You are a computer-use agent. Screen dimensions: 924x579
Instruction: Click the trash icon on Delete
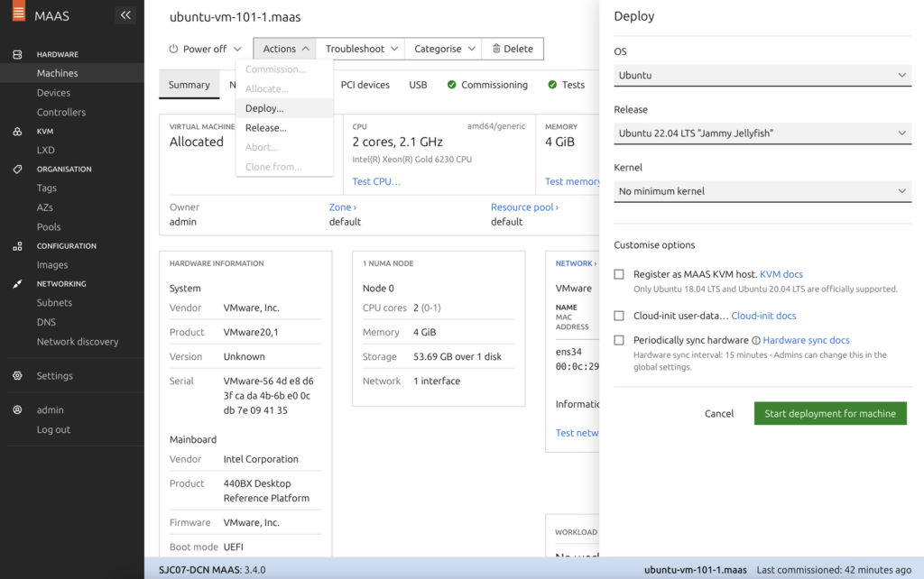click(496, 49)
